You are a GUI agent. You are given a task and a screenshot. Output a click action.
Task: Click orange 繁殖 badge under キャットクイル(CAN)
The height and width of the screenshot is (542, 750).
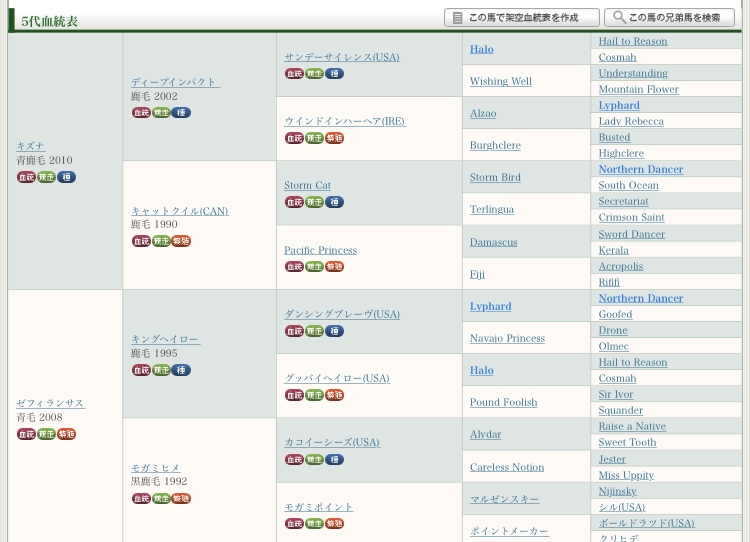pos(181,241)
